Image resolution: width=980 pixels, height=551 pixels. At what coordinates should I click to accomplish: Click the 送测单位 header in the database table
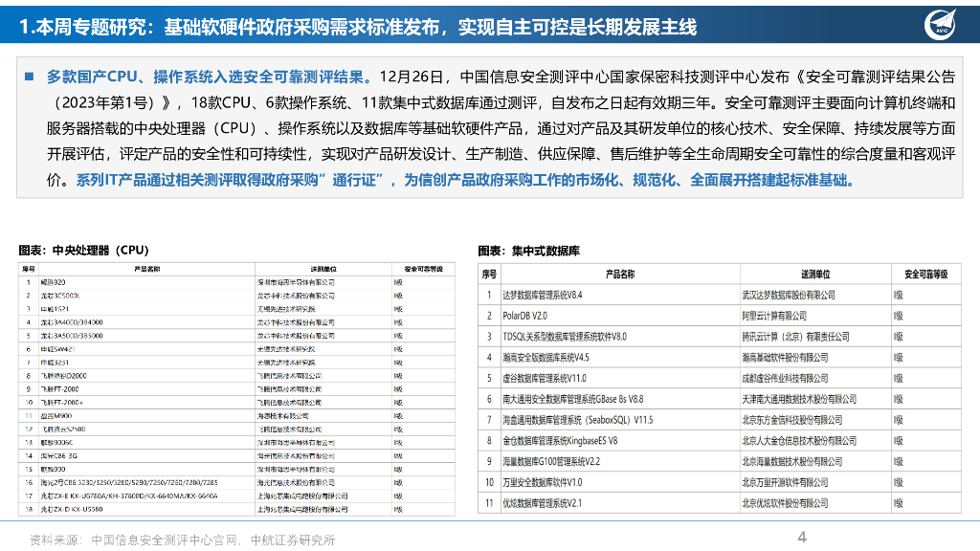click(815, 275)
